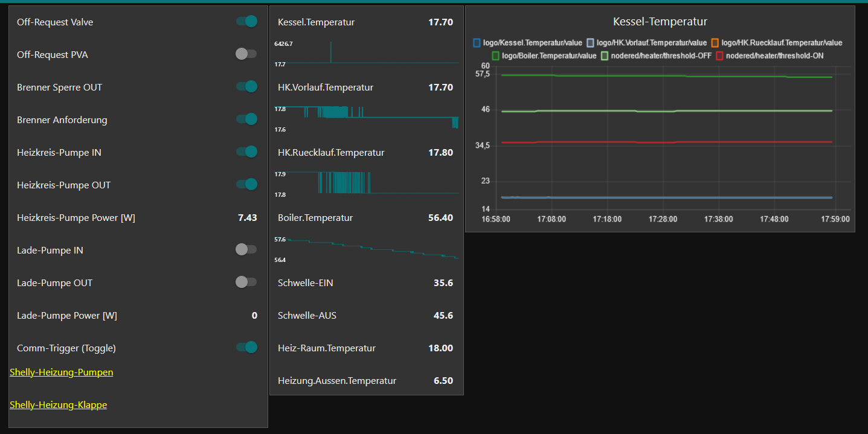This screenshot has width=868, height=434.
Task: Enable the Off-Request PVA switch
Action: (x=246, y=54)
